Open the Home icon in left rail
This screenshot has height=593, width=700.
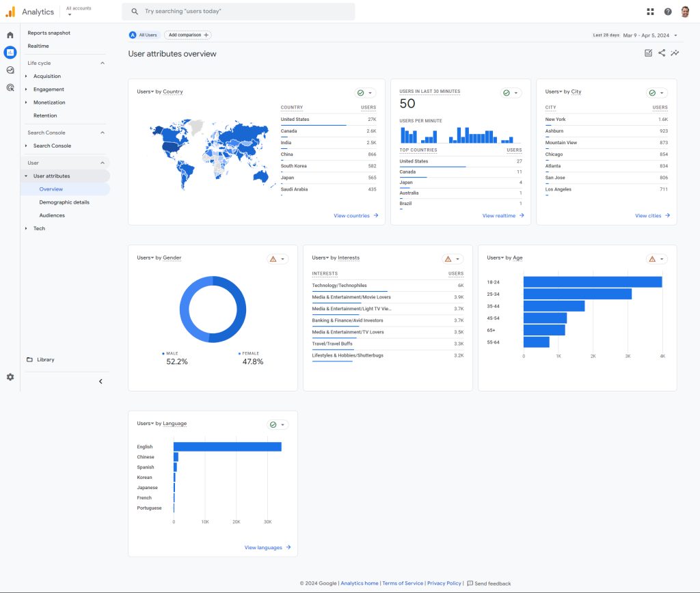(x=10, y=36)
